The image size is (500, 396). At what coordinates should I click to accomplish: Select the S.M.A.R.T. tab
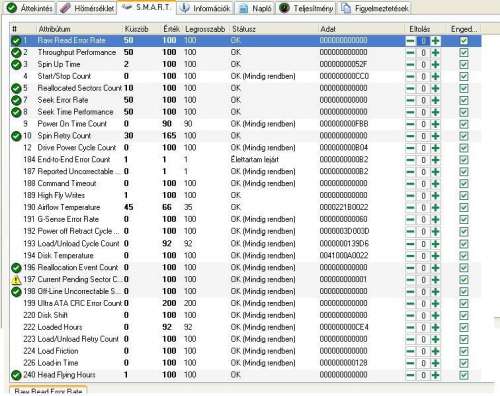click(x=146, y=7)
